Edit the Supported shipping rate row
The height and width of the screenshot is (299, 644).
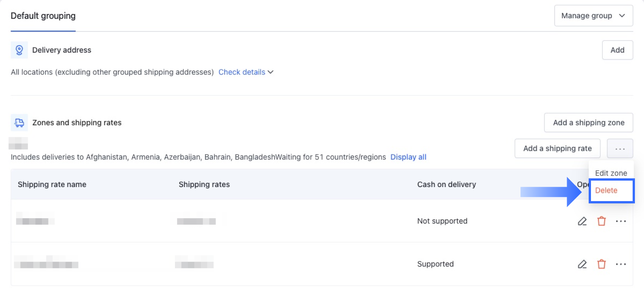[582, 264]
